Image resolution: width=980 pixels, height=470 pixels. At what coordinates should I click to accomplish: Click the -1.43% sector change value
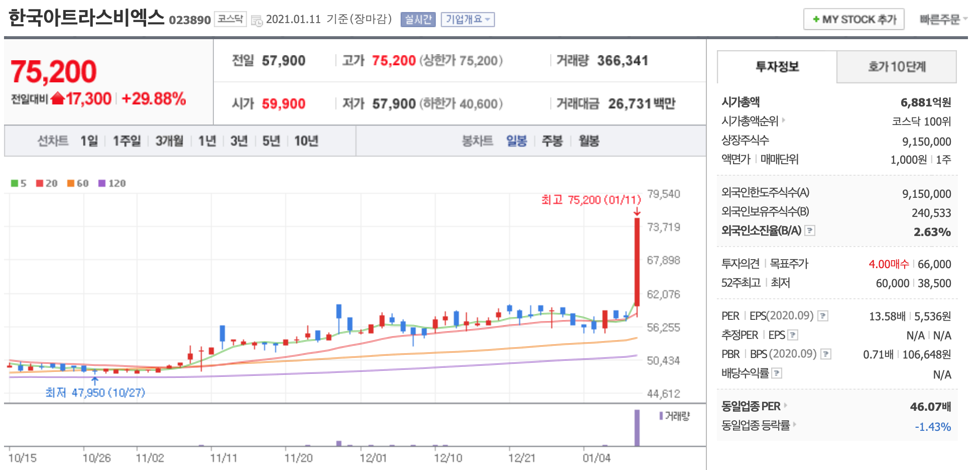[933, 426]
